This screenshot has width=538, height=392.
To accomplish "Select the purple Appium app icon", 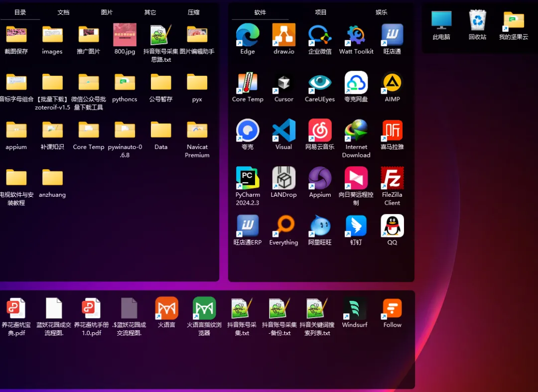I will [320, 178].
